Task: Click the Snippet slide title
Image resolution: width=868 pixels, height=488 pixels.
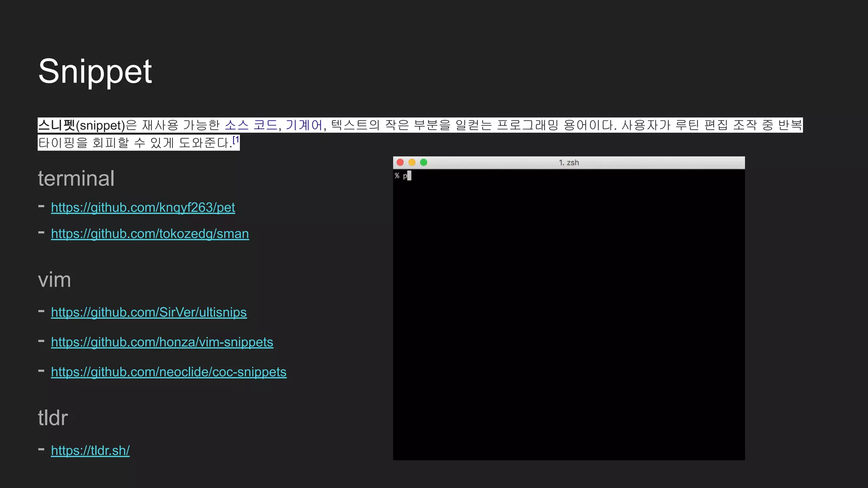Action: [x=95, y=71]
